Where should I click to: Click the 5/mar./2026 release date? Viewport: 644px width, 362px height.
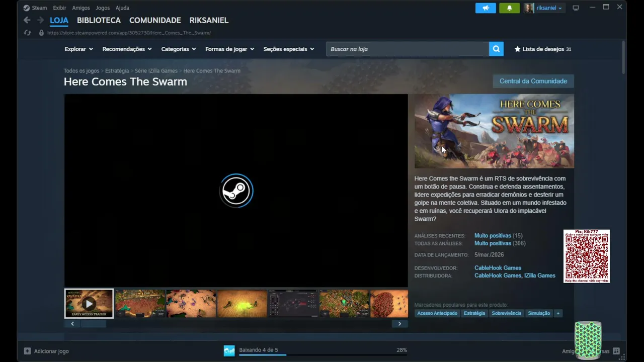pos(489,255)
